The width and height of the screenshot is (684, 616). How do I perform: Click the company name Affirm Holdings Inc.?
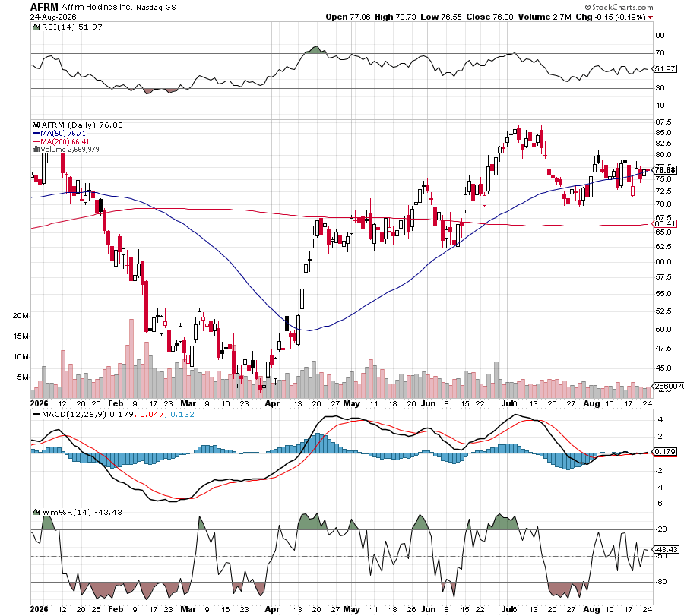(97, 8)
